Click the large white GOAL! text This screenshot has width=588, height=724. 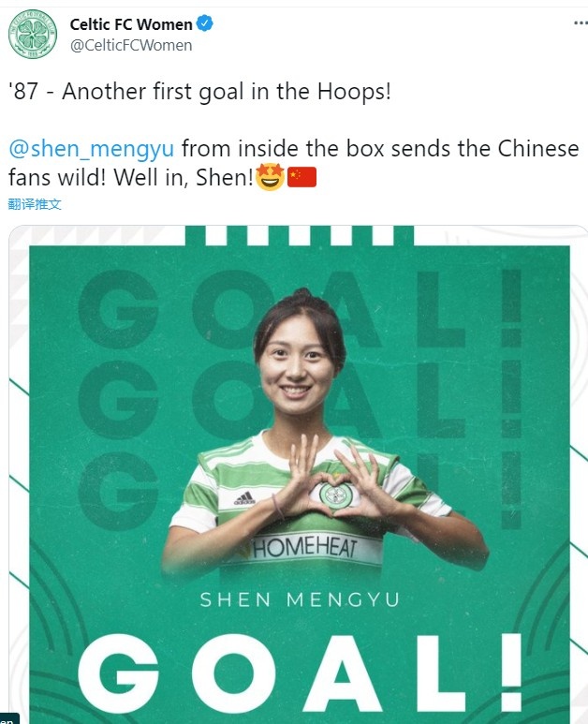click(300, 673)
